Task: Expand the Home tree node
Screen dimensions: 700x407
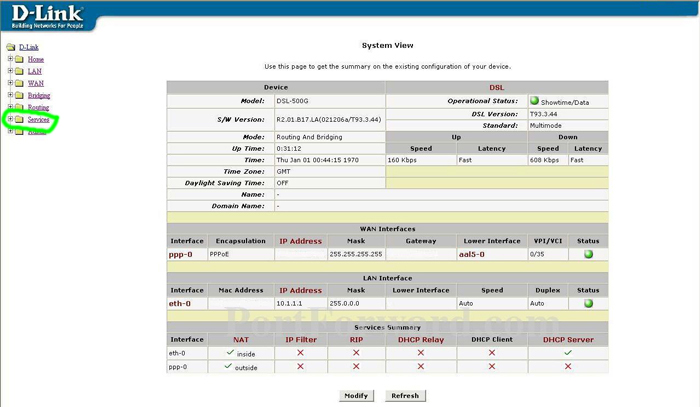Action: tap(10, 58)
